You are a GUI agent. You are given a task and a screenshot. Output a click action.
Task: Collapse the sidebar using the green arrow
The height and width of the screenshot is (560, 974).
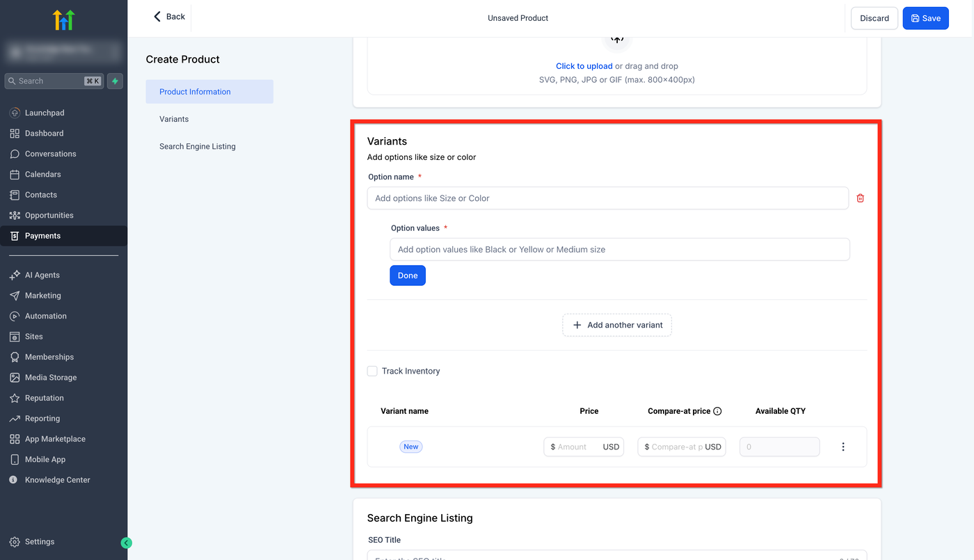tap(126, 543)
